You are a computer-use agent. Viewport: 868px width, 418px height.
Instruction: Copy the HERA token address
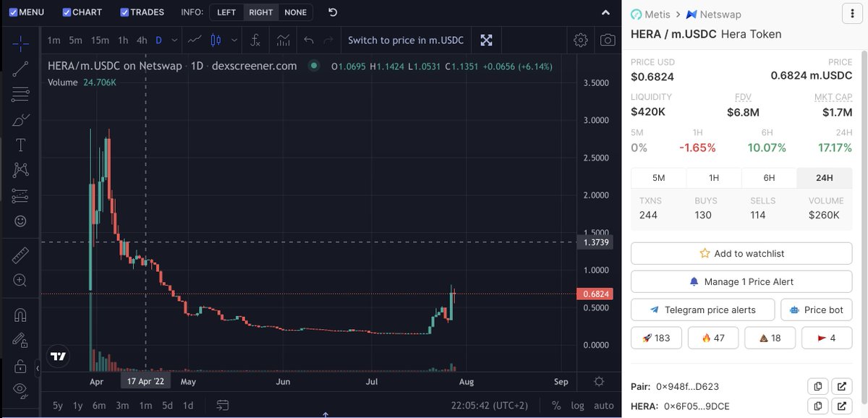[817, 406]
